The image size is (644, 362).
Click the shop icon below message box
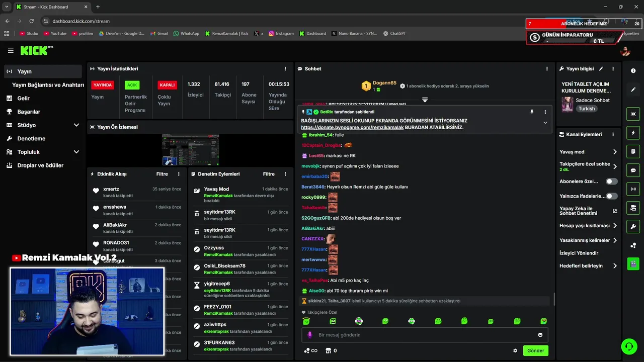click(x=328, y=351)
